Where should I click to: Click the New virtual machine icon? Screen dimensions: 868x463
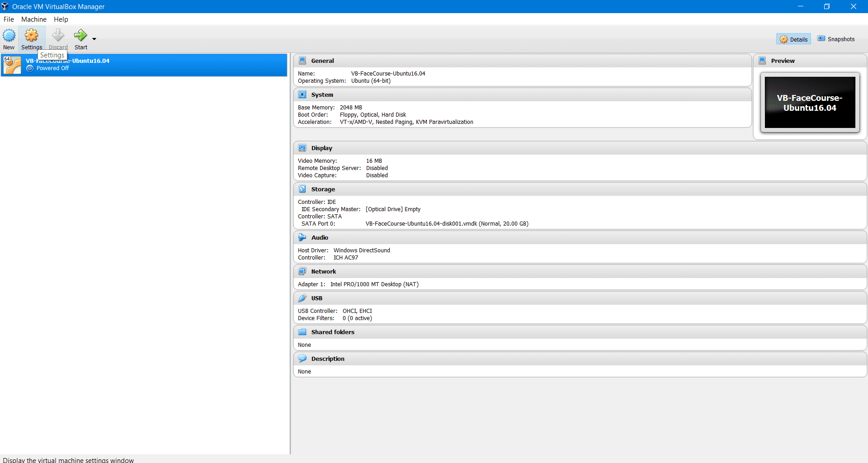[9, 36]
